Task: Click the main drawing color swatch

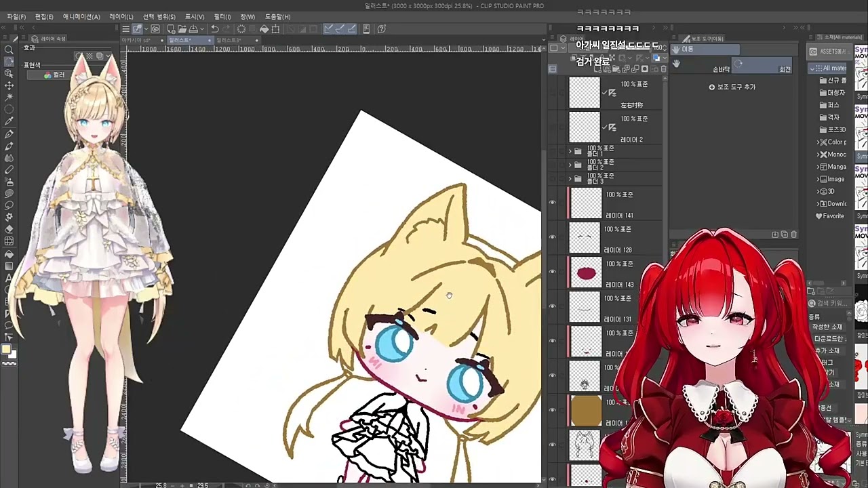Action: click(x=6, y=350)
